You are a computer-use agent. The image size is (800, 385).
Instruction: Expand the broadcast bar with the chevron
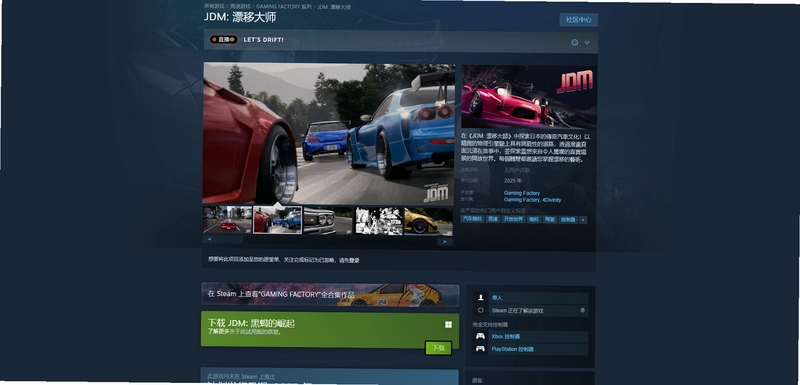587,42
